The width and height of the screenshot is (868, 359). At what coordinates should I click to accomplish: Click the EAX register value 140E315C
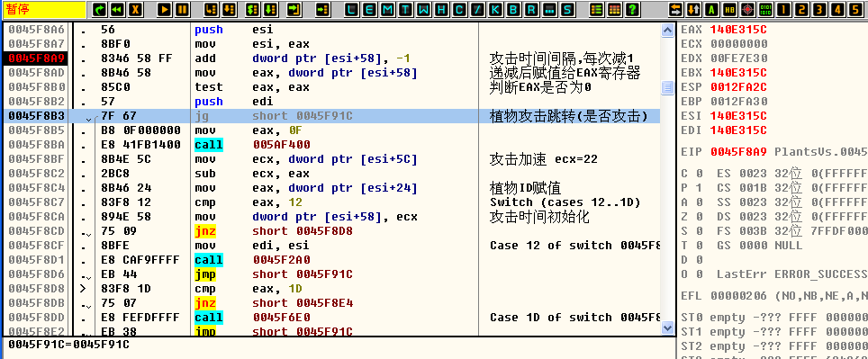pyautogui.click(x=739, y=30)
